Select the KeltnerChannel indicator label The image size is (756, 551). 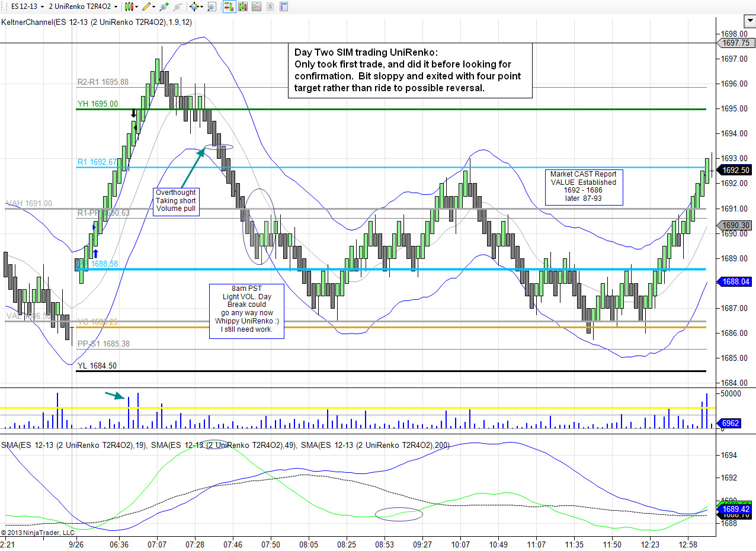pyautogui.click(x=97, y=22)
